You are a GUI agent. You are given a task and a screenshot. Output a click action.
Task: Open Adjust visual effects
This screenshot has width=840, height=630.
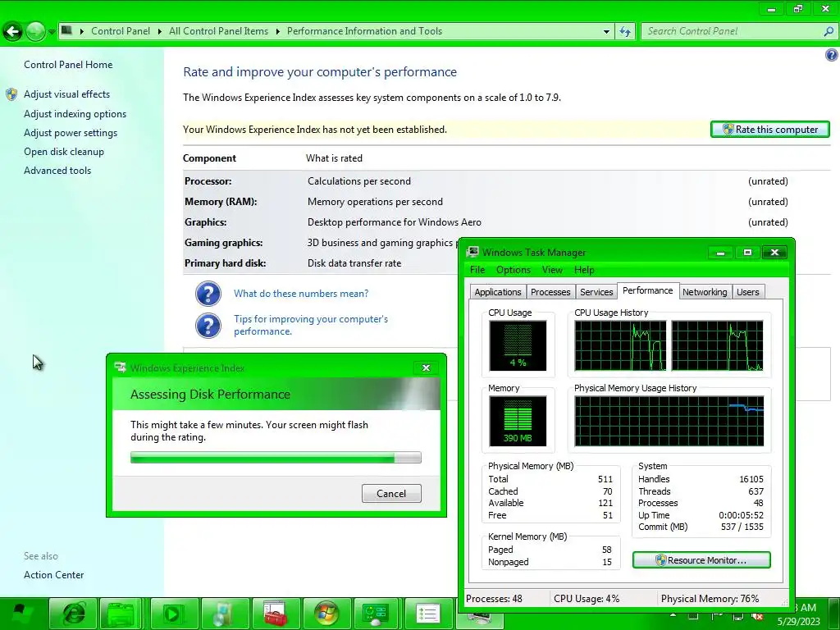[67, 94]
